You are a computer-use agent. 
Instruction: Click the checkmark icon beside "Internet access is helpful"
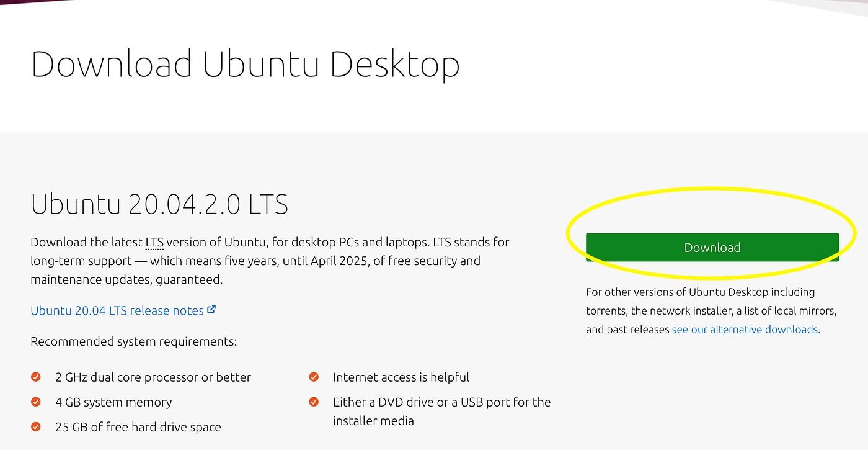tap(313, 376)
